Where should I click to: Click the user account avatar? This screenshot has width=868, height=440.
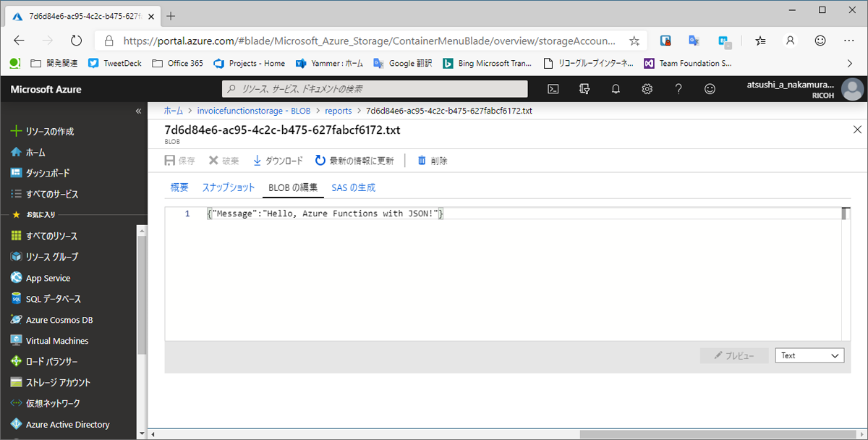tap(853, 89)
